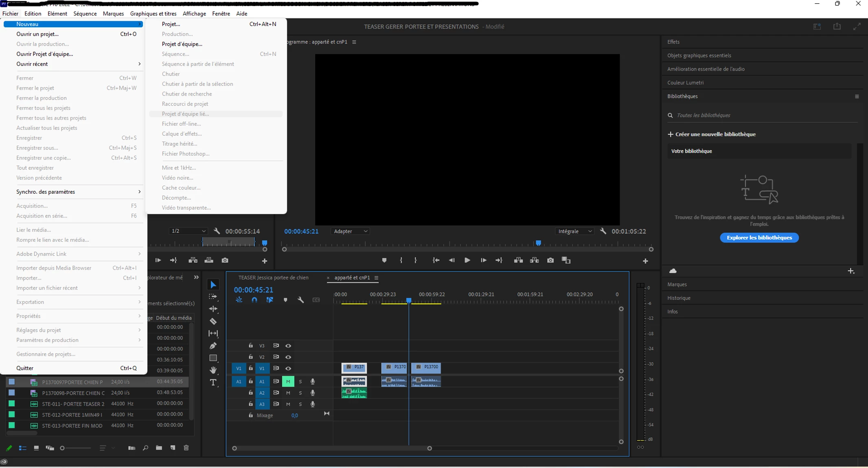Click Export Frame camera icon in Program monitor
Image resolution: width=868 pixels, height=468 pixels.
[550, 260]
